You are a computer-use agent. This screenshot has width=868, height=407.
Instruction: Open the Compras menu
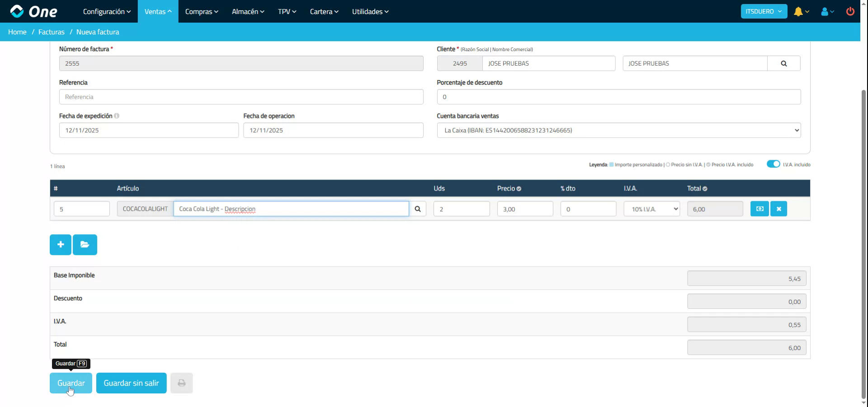(x=202, y=11)
